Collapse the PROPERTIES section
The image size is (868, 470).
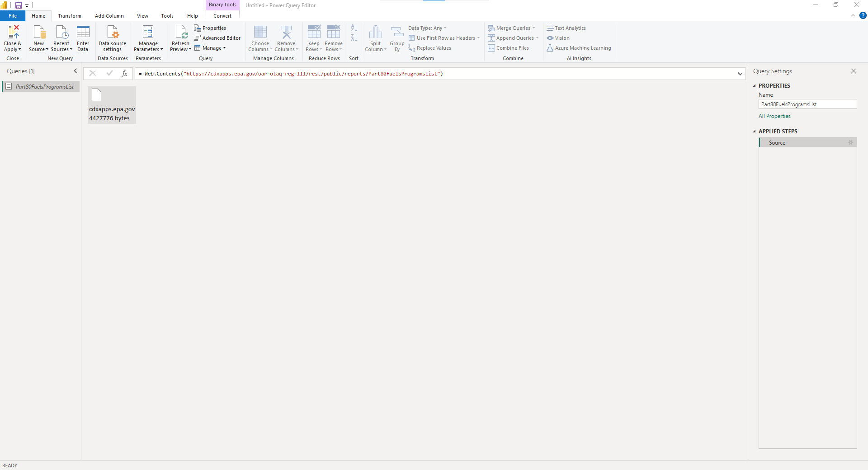[754, 85]
